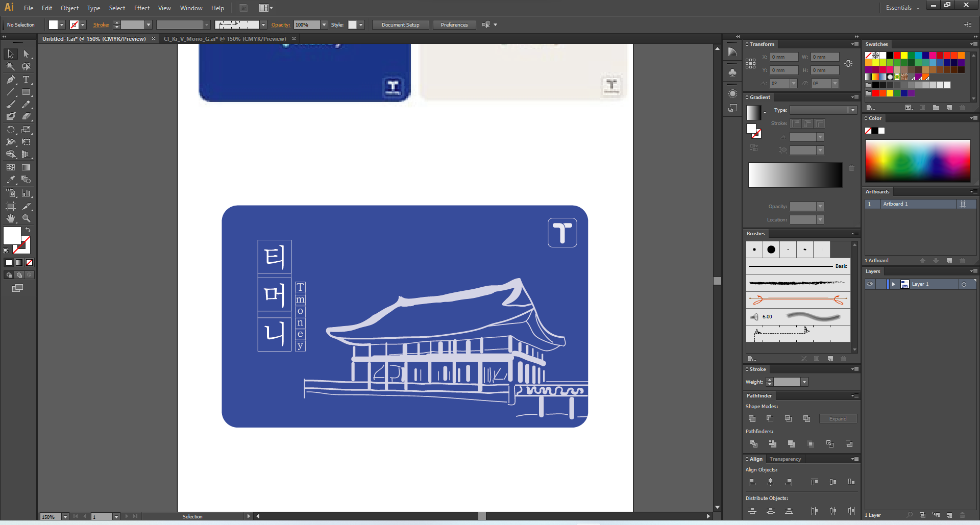Select the Line Segment tool
Screen dimensions: 980x525
point(10,92)
